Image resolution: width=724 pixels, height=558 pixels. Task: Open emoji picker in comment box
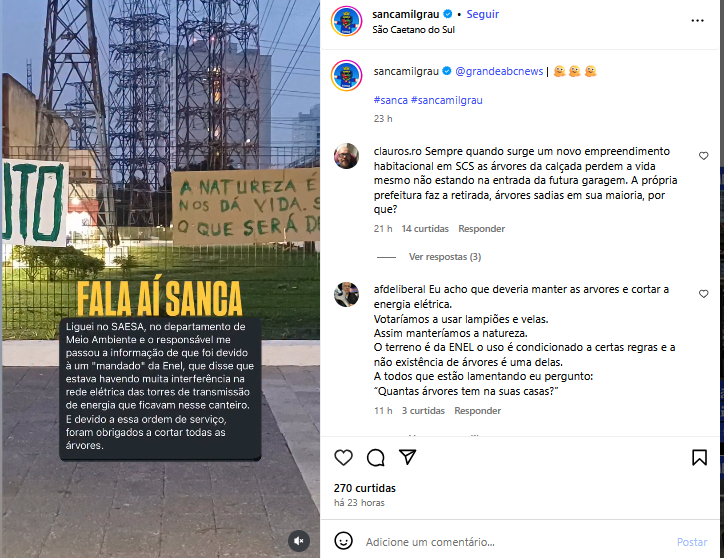(343, 540)
